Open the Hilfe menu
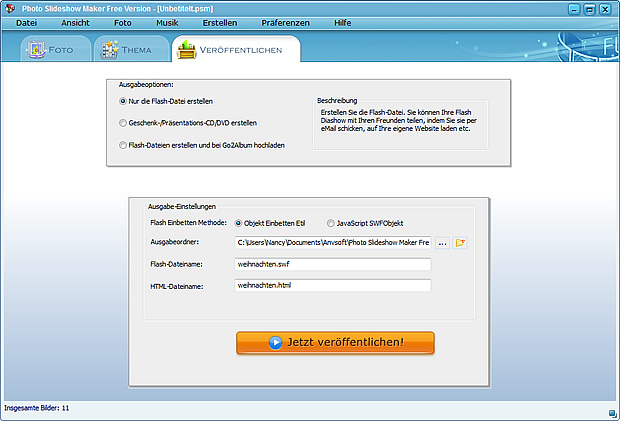This screenshot has width=620, height=421. (342, 23)
